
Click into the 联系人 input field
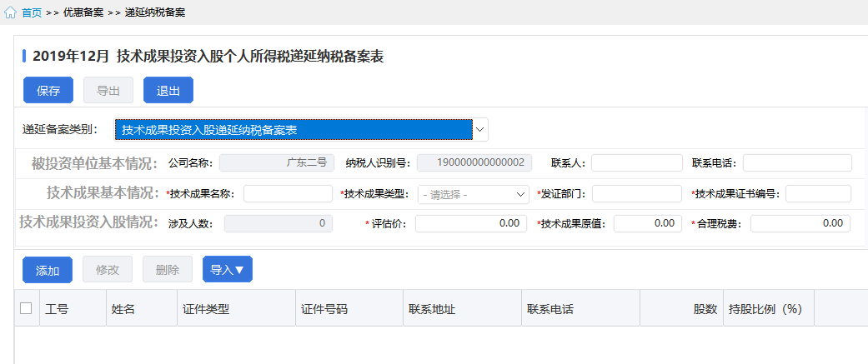(636, 162)
